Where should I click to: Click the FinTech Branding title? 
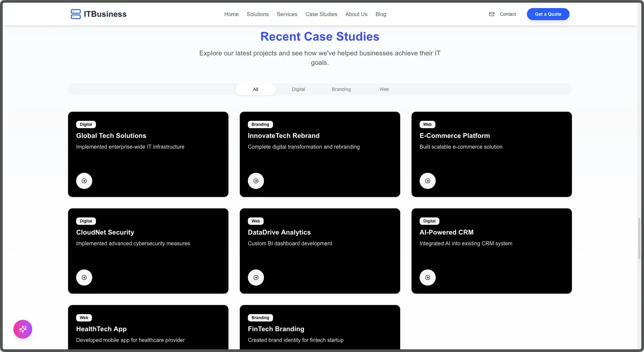(276, 329)
